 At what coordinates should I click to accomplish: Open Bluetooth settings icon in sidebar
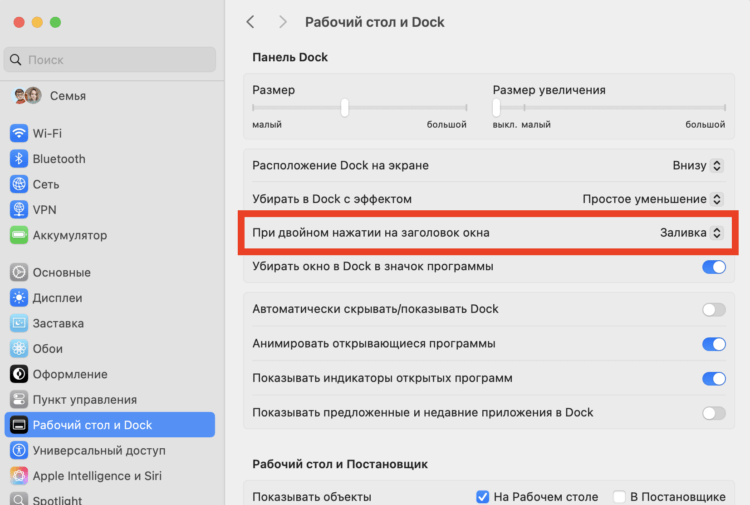tap(19, 159)
